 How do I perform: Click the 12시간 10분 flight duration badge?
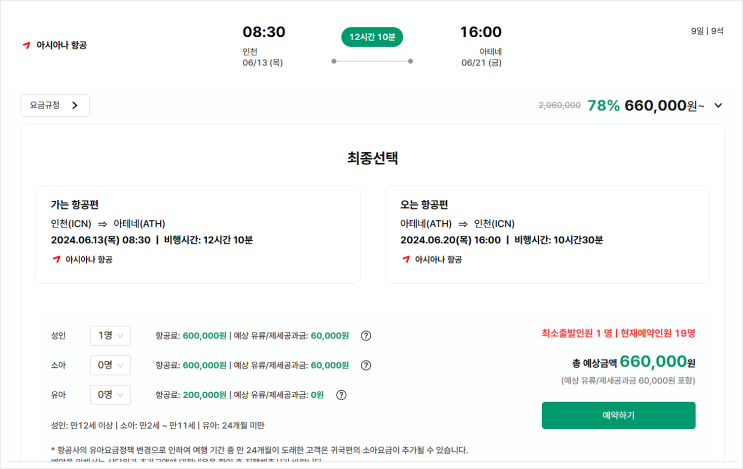[x=372, y=37]
